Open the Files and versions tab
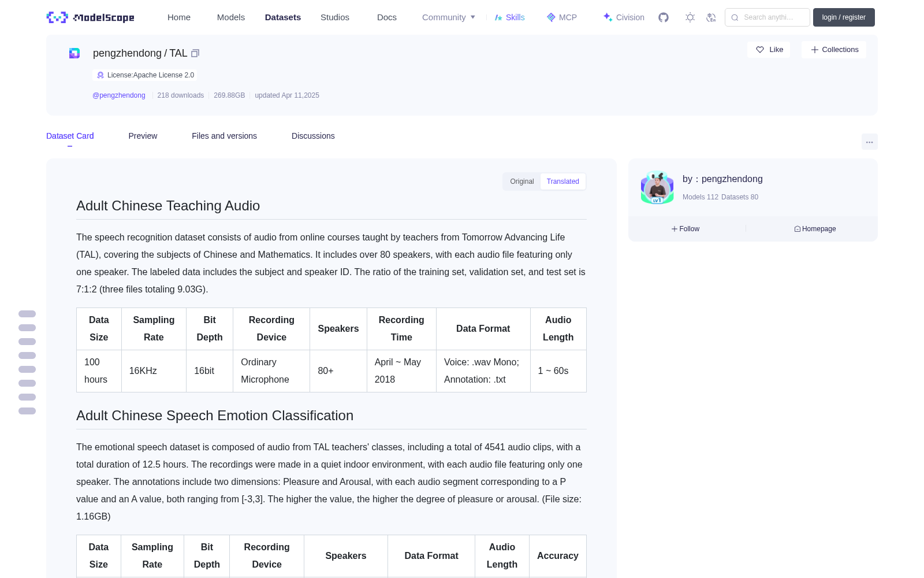The image size is (924, 578). click(x=224, y=136)
